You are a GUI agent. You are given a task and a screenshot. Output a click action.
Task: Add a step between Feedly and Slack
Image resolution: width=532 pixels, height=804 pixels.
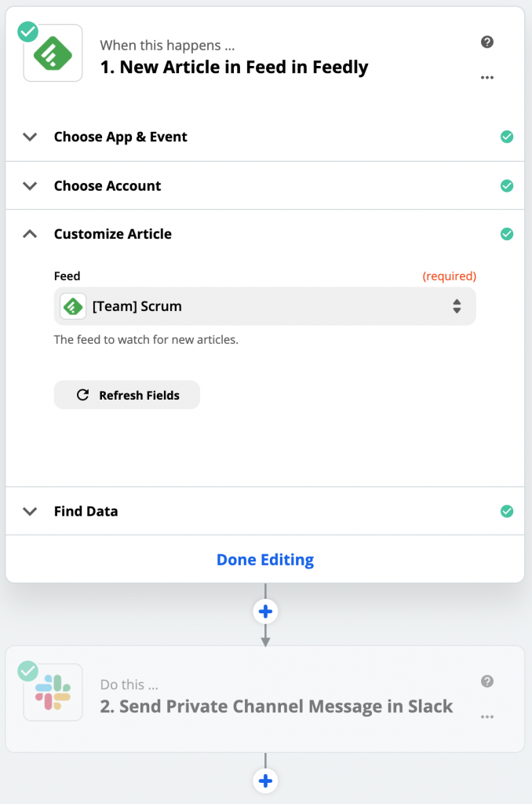tap(265, 611)
